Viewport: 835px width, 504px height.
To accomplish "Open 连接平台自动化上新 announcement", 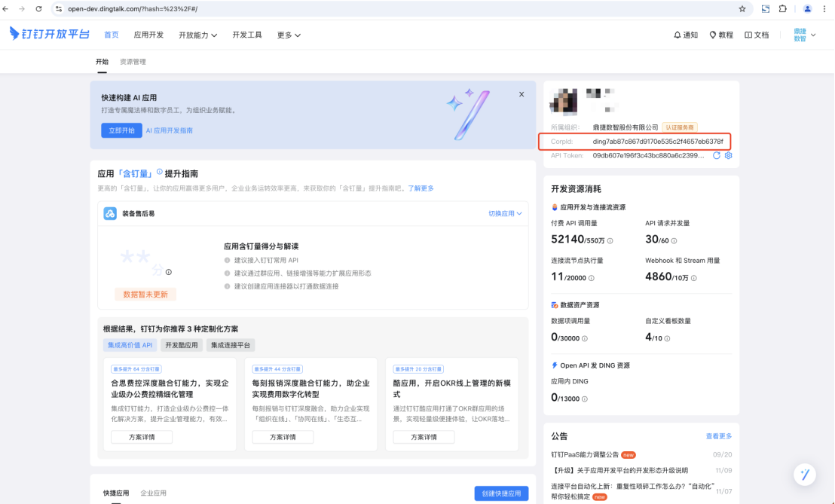I will coord(631,490).
